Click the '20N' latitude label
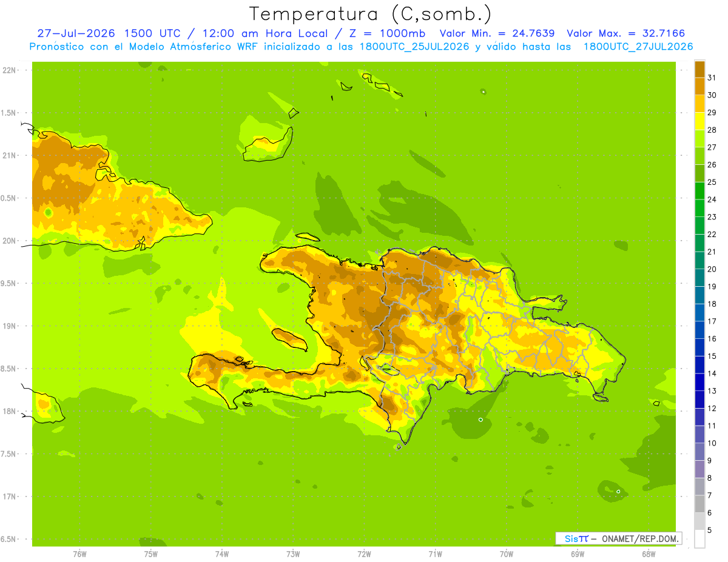Image resolution: width=728 pixels, height=562 pixels. (10, 241)
